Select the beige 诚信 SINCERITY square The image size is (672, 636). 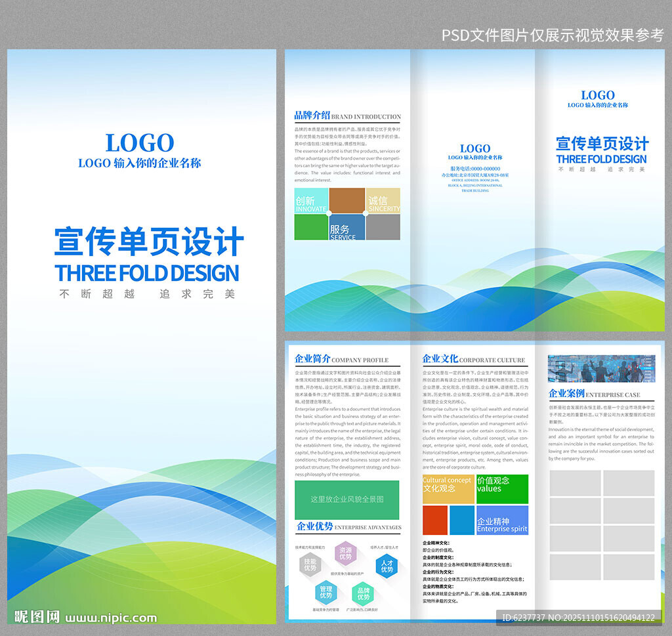coord(383,200)
